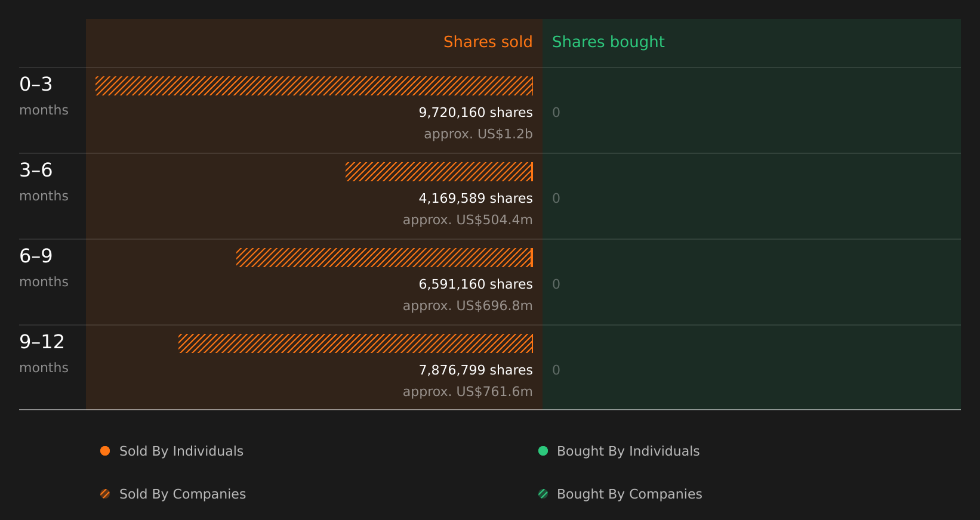Click the 6–9 months row label

point(44,267)
